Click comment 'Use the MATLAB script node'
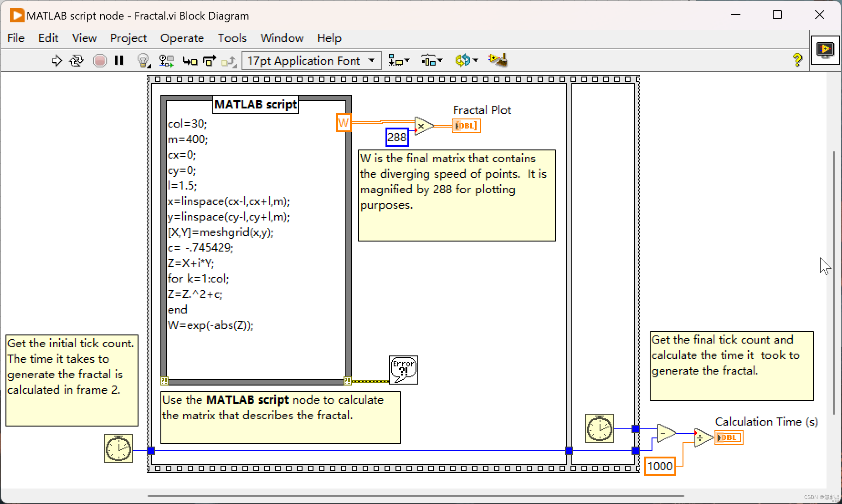Viewport: 842px width, 504px height. pyautogui.click(x=281, y=417)
